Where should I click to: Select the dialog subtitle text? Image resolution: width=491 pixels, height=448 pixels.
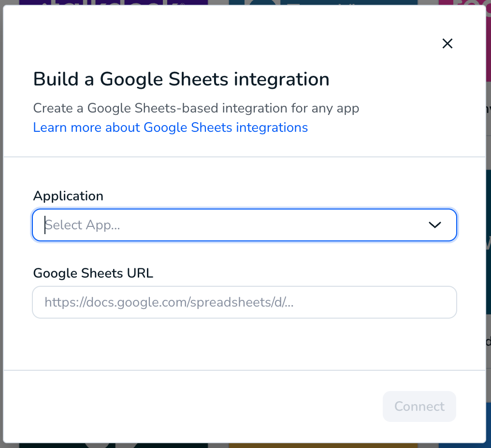point(196,108)
